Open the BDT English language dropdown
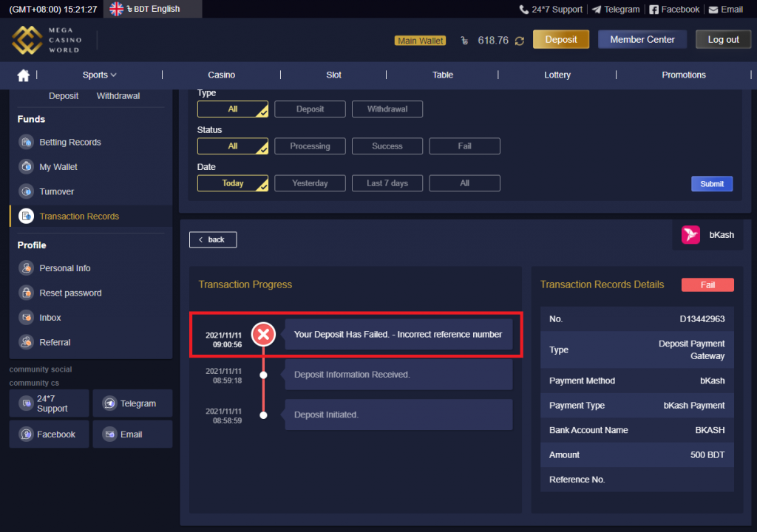 (153, 9)
